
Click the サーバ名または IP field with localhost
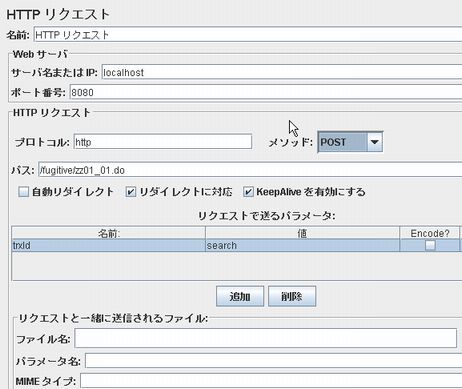(x=282, y=72)
